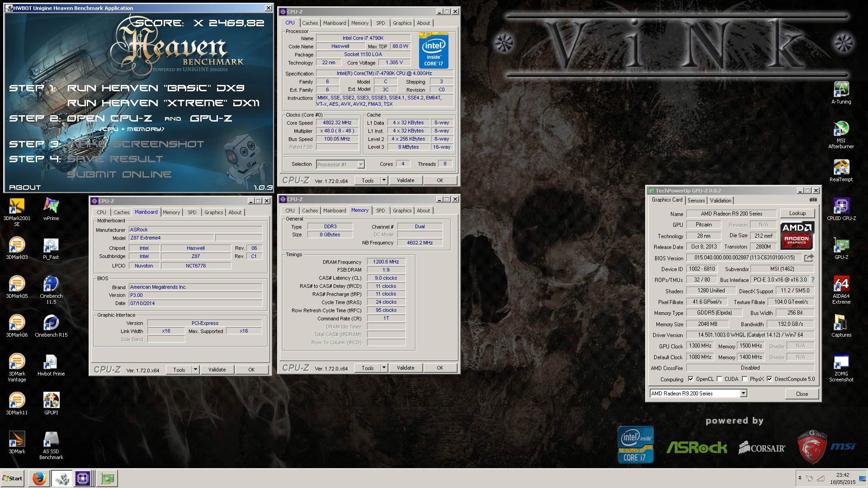Open MSI Afterburner shortcut
Image resolution: width=868 pixels, height=488 pixels.
point(841,134)
